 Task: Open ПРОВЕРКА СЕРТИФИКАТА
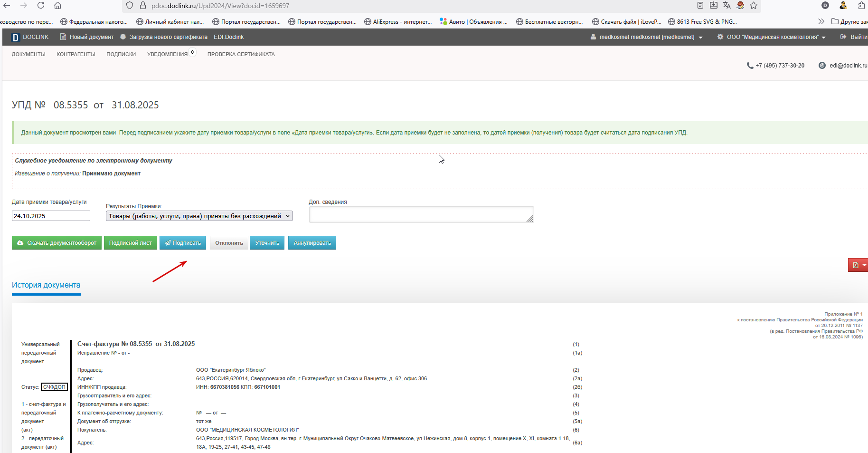(x=241, y=54)
